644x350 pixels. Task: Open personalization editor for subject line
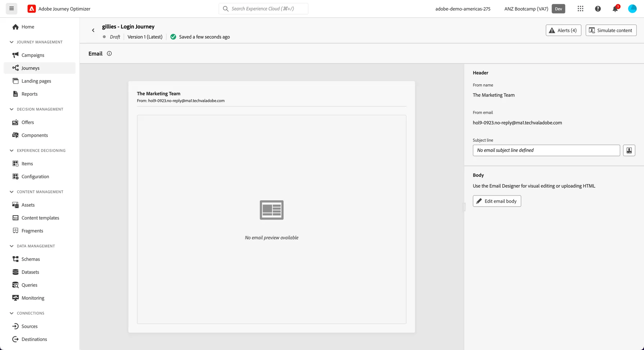629,150
